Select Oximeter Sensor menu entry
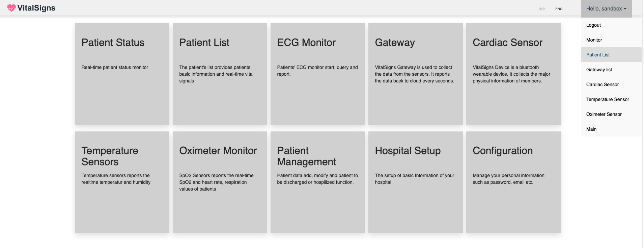644x248 pixels. click(611, 114)
